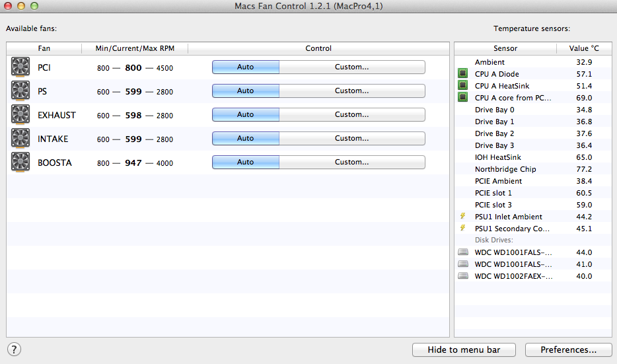This screenshot has height=364, width=617.
Task: Select the PCIE slot 1 sensor row
Action: pyautogui.click(x=533, y=193)
